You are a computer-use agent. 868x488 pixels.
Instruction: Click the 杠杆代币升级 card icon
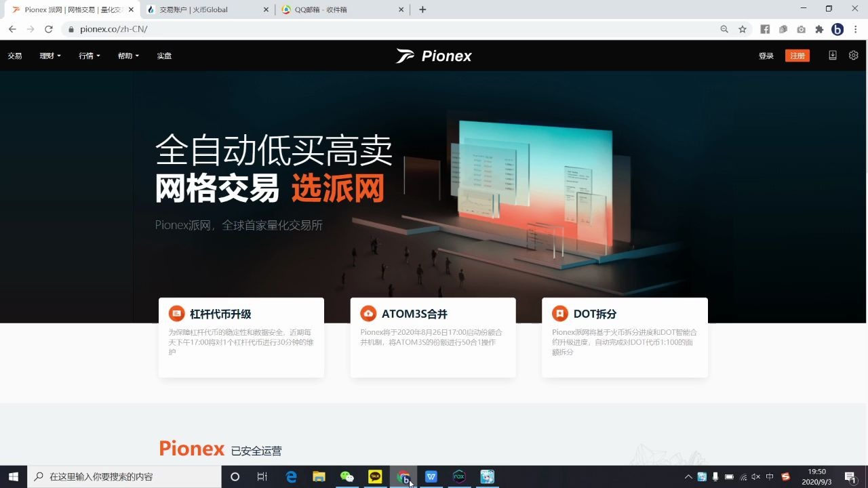[x=176, y=313]
